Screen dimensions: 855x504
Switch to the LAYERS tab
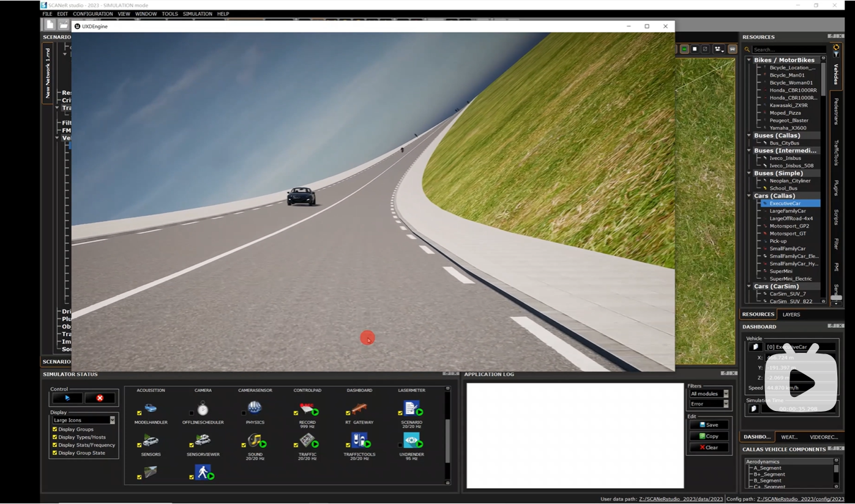(x=791, y=314)
